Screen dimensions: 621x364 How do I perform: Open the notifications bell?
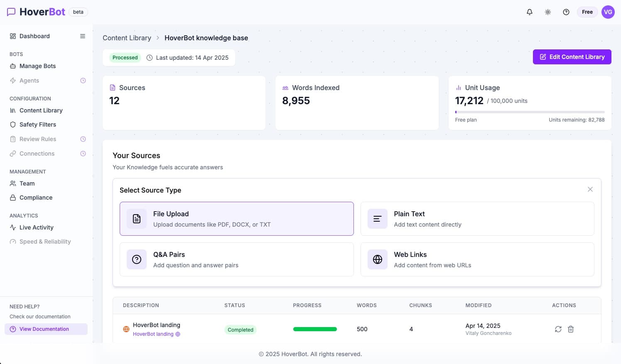tap(529, 12)
